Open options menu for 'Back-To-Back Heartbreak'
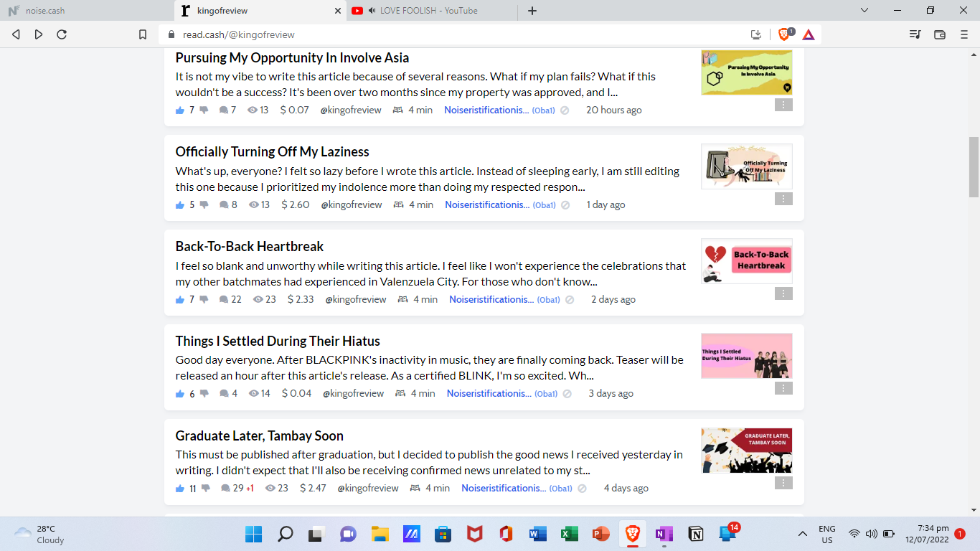This screenshot has width=980, height=551. coord(783,293)
